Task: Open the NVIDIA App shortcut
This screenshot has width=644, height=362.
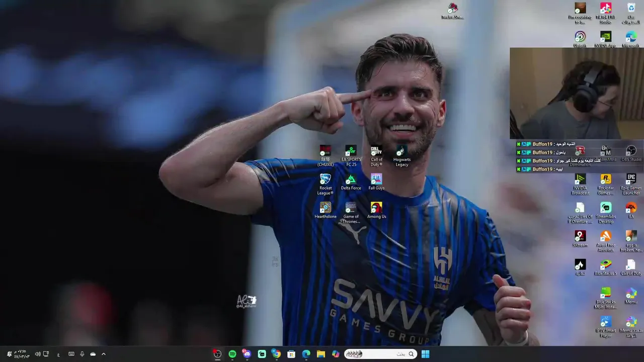Action: pyautogui.click(x=606, y=40)
